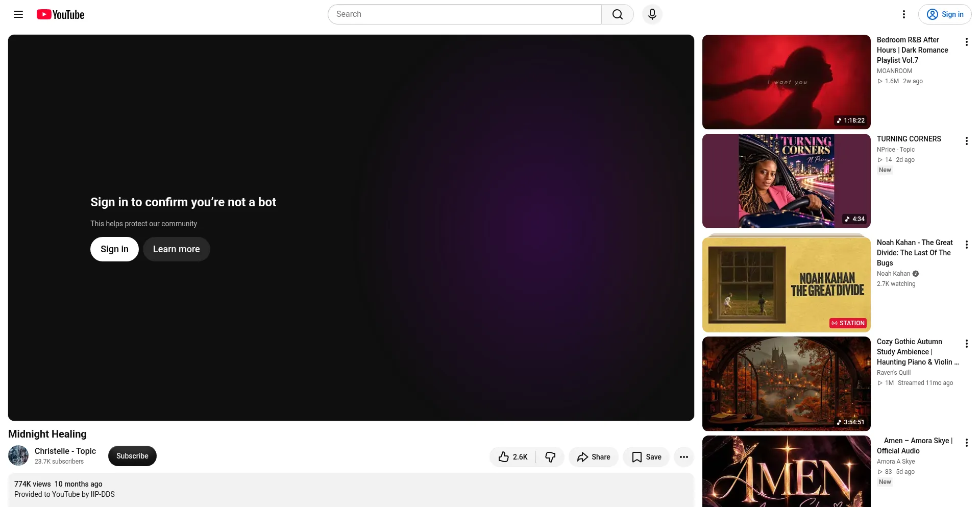This screenshot has width=980, height=507.
Task: Visit the NPrice - Topic channel
Action: [x=896, y=150]
